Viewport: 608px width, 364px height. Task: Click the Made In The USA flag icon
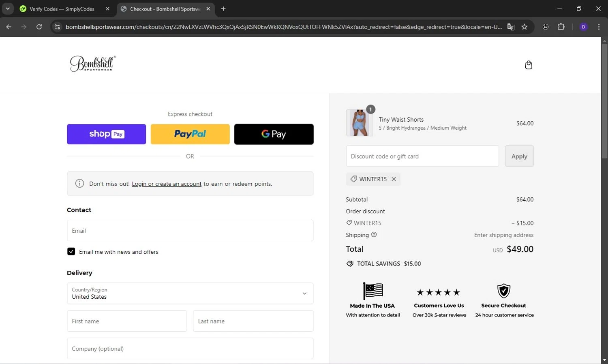coord(373,291)
